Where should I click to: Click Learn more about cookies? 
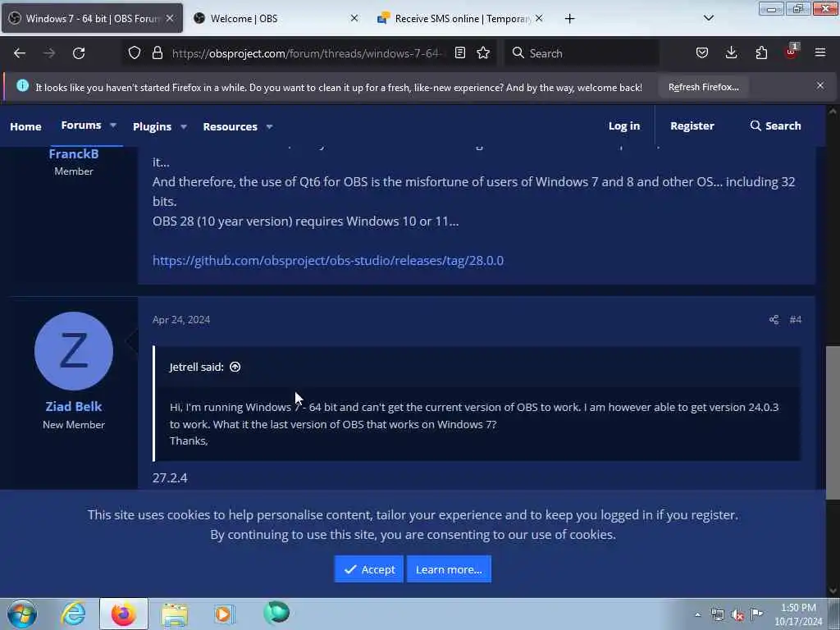coord(449,569)
